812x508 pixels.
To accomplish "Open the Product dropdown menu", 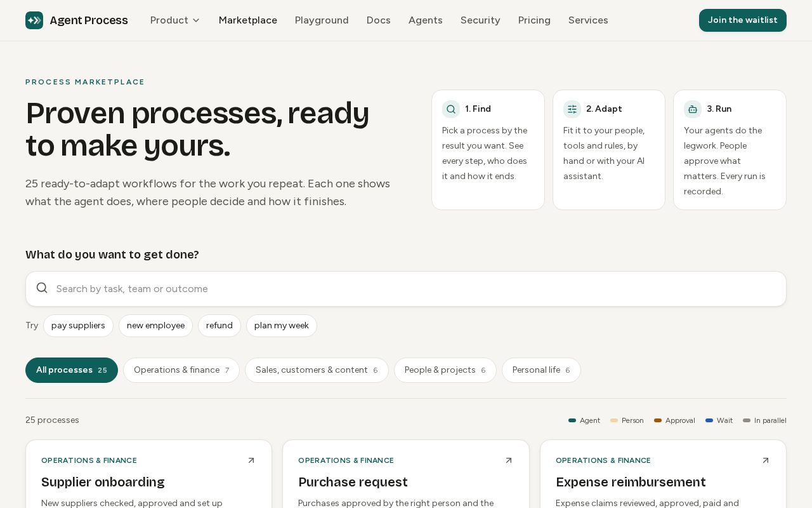I will click(x=175, y=20).
